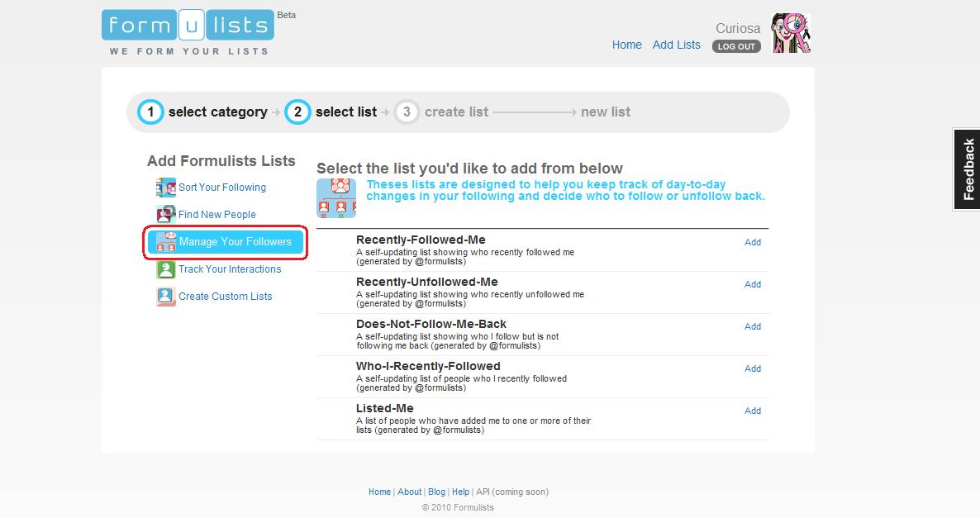This screenshot has width=980, height=518.
Task: Click the Sort Your Following icon
Action: tap(166, 188)
